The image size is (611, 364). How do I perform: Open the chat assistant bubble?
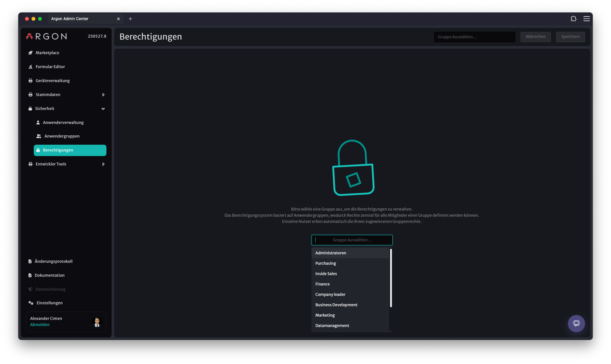(576, 323)
